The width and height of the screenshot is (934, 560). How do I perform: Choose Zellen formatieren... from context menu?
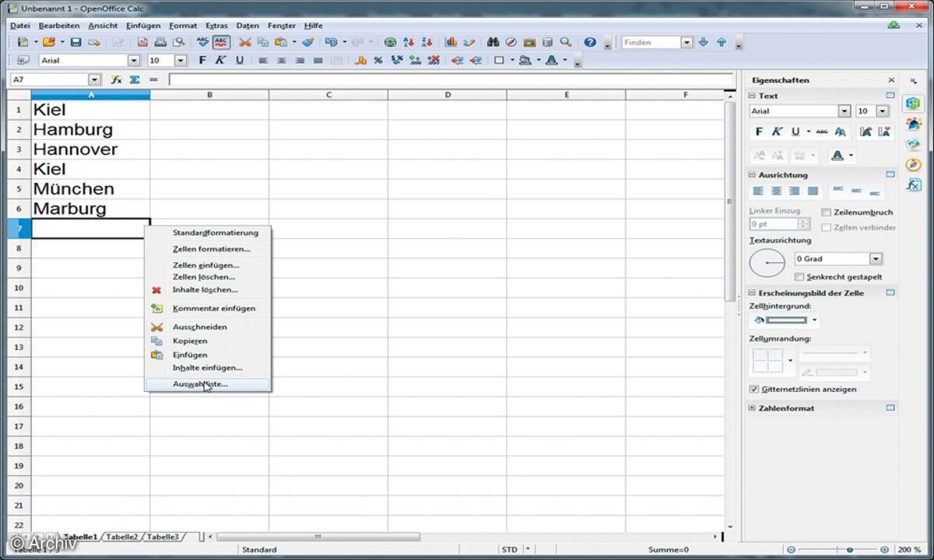208,249
